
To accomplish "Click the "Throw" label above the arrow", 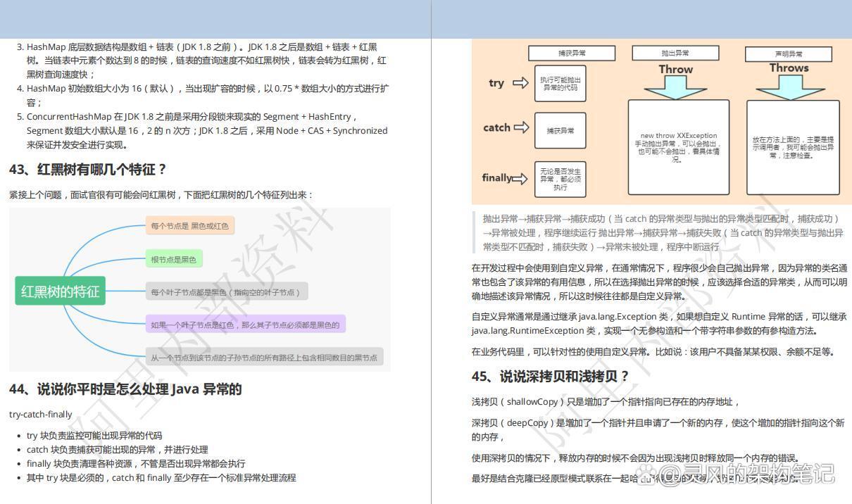I will 676,69.
